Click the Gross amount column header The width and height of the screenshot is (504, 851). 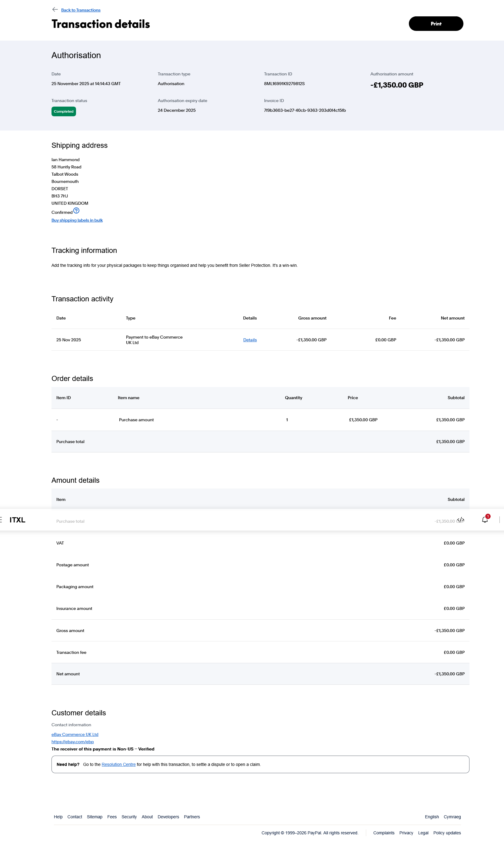(312, 318)
